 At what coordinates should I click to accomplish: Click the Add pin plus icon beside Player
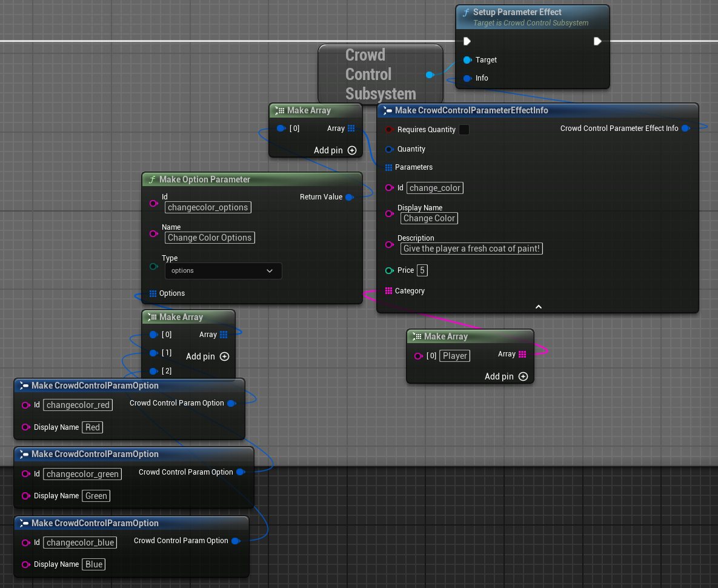523,376
